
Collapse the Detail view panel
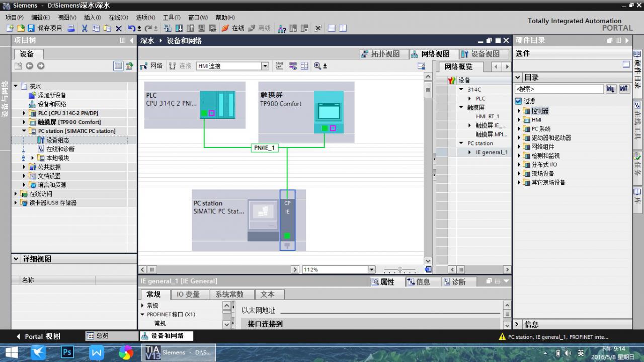[x=16, y=259]
